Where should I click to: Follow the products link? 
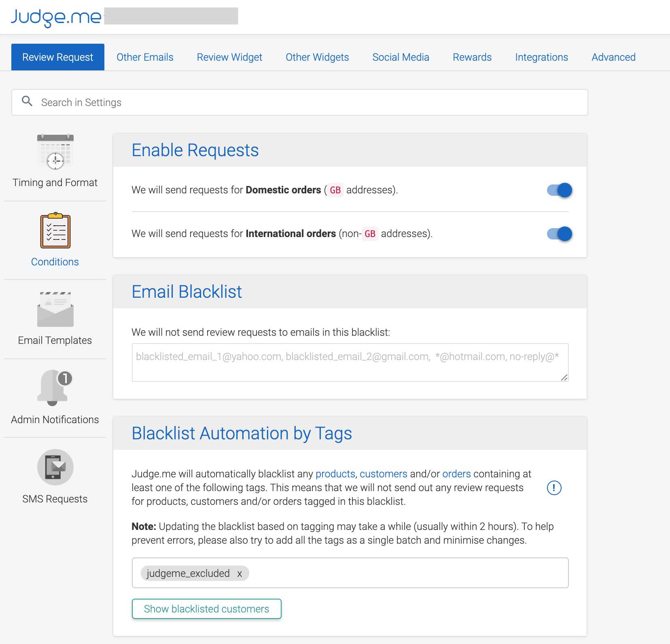[x=335, y=474]
